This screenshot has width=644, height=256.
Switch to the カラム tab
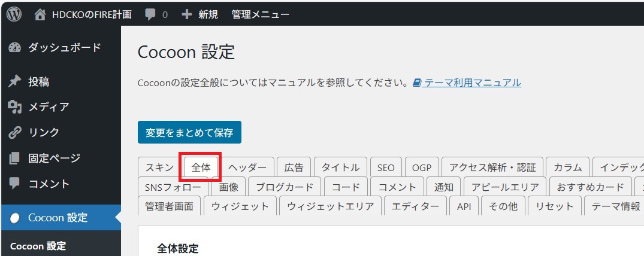tap(567, 167)
